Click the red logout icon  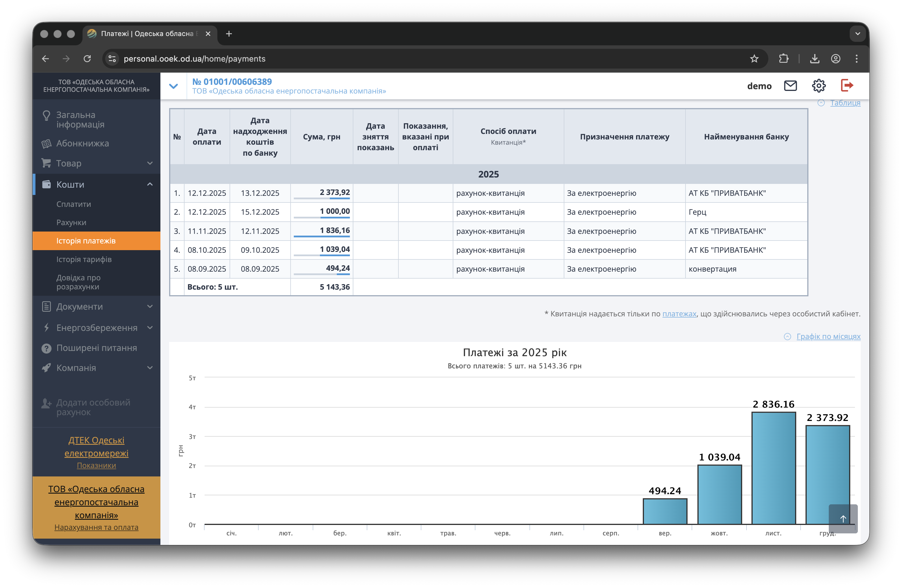pyautogui.click(x=847, y=86)
